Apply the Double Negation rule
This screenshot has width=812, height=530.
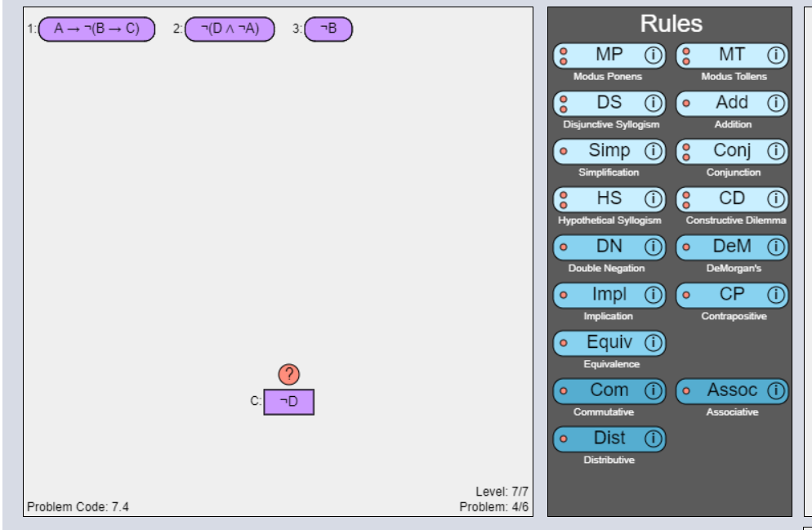coord(610,247)
